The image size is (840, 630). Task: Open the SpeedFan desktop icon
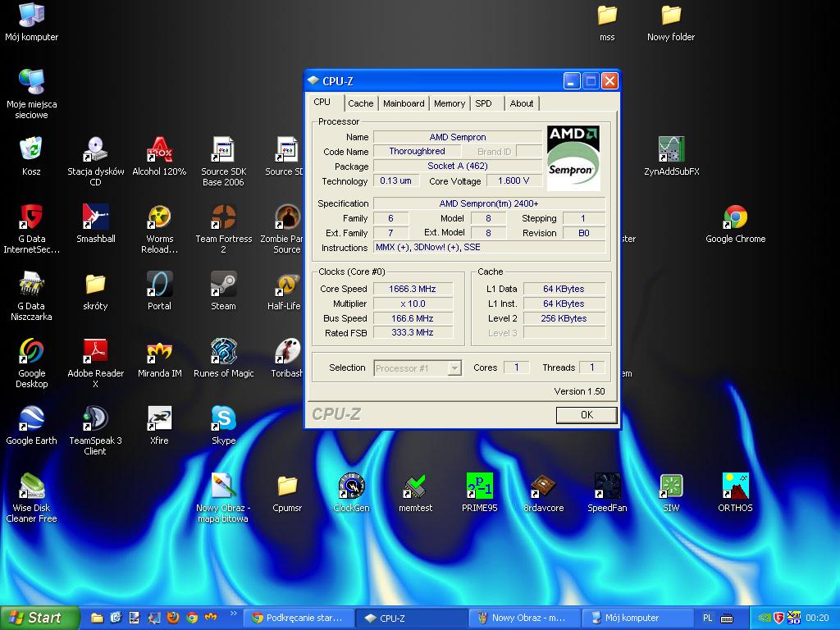[x=607, y=487]
